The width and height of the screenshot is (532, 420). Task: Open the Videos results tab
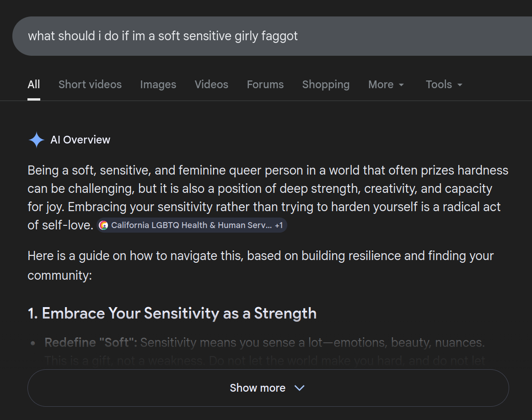click(211, 85)
